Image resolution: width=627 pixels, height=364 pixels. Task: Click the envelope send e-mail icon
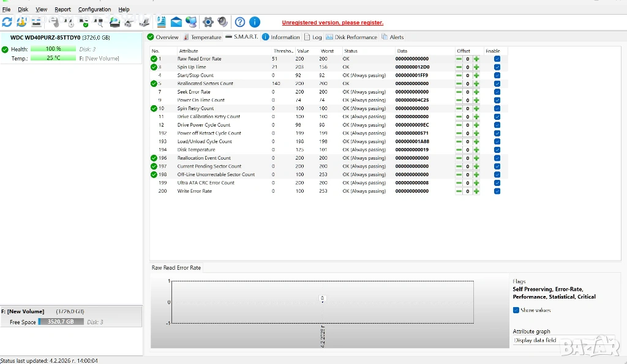point(176,22)
